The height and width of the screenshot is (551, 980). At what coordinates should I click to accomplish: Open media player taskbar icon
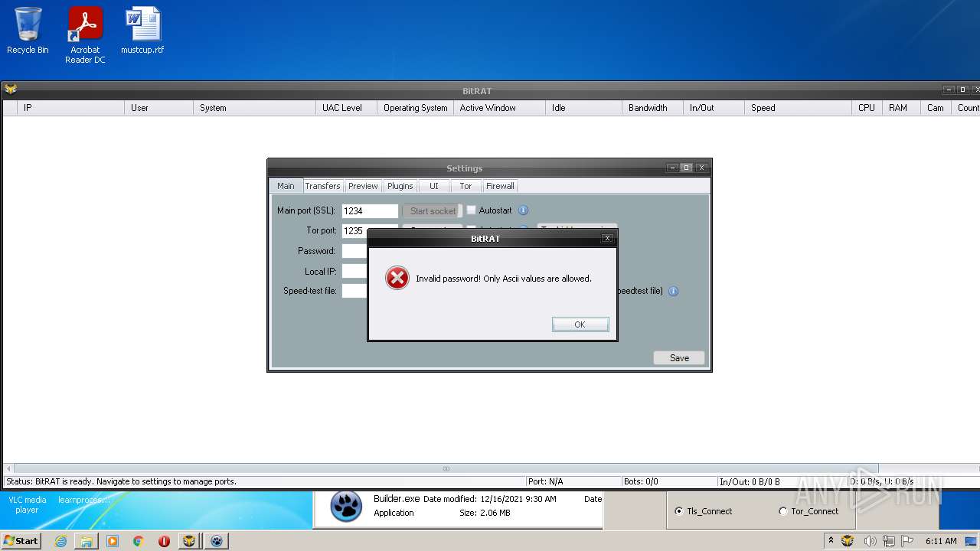click(x=113, y=541)
